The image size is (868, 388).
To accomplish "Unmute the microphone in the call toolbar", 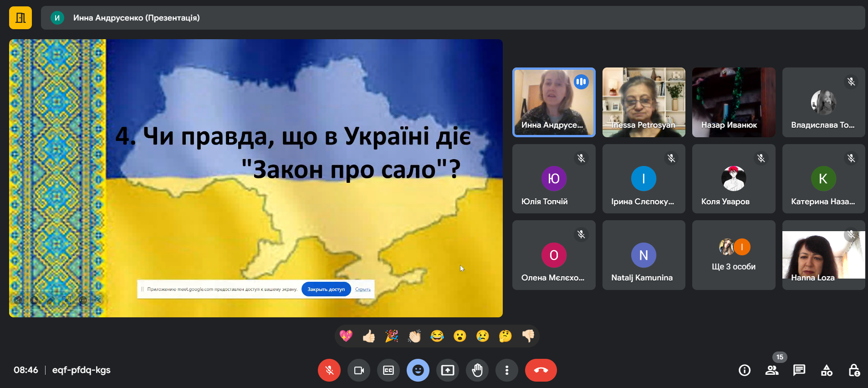I will (x=329, y=370).
